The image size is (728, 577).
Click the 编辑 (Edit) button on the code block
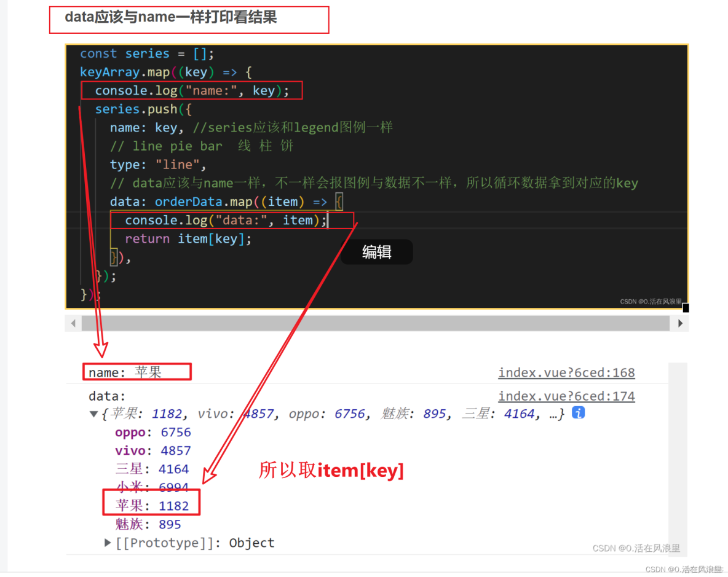coord(376,252)
